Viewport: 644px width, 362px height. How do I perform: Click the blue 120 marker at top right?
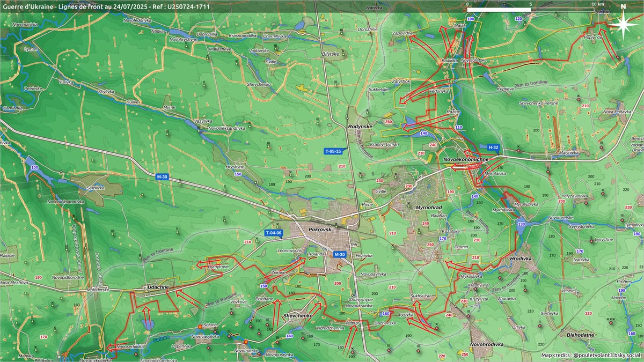click(x=518, y=19)
